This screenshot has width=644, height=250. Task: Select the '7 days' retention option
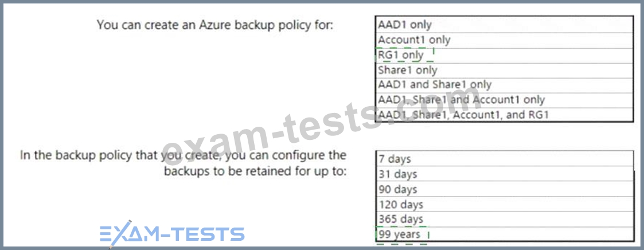pos(505,159)
